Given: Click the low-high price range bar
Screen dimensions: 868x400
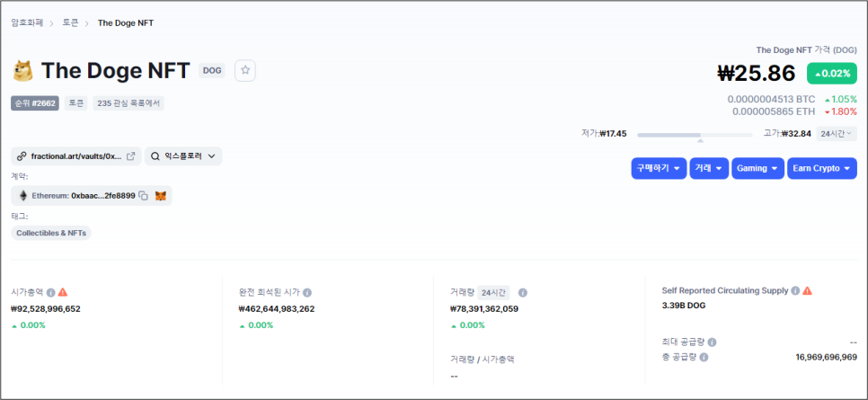Looking at the screenshot, I should click(695, 135).
